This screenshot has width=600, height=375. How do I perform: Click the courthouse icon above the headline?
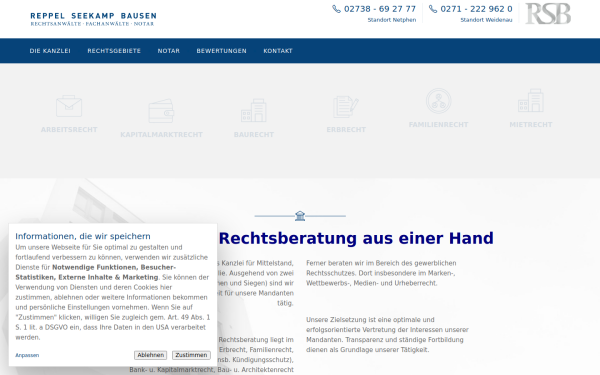pos(300,216)
